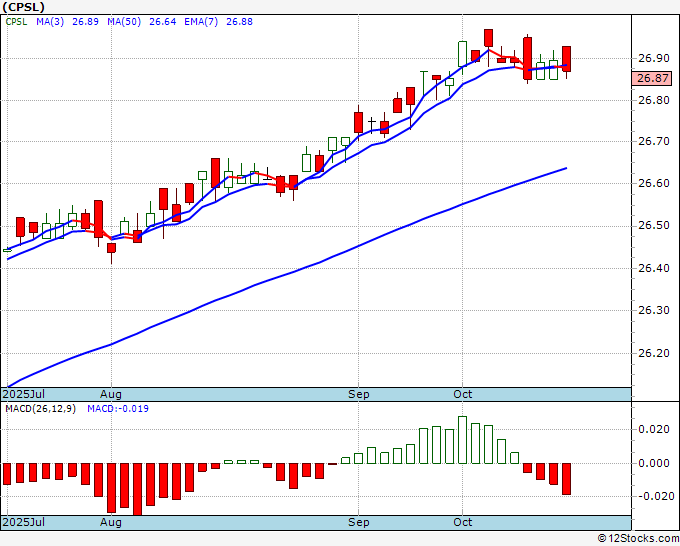This screenshot has width=680, height=546.
Task: Click the Oct label on price chart axis
Action: tap(462, 394)
